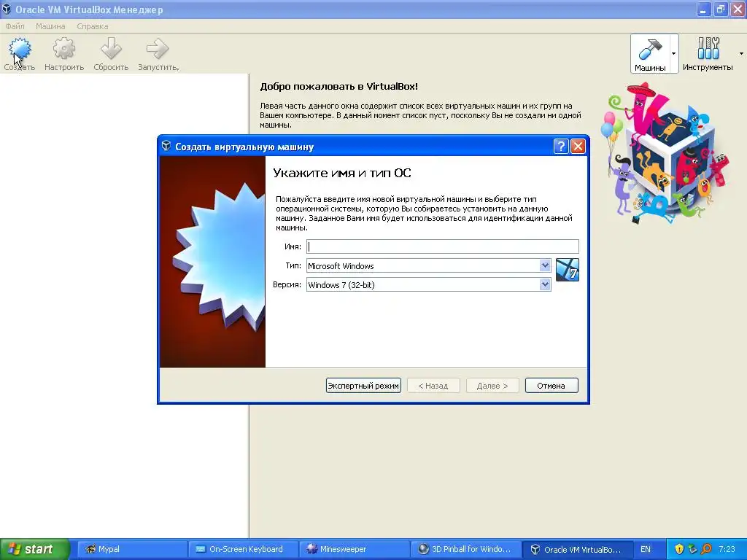Click the Запустить start arrow icon
Screen dimensions: 747x560
pyautogui.click(x=158, y=49)
